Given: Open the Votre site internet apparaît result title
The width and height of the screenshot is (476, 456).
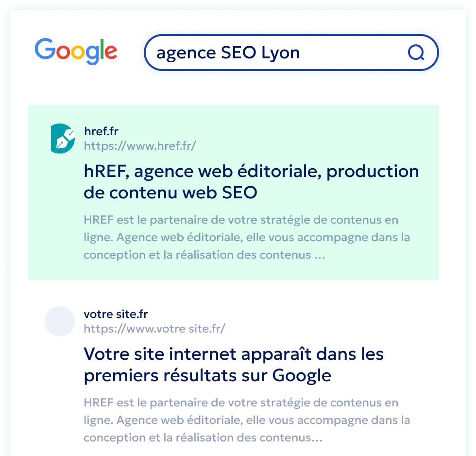Looking at the screenshot, I should (x=233, y=365).
